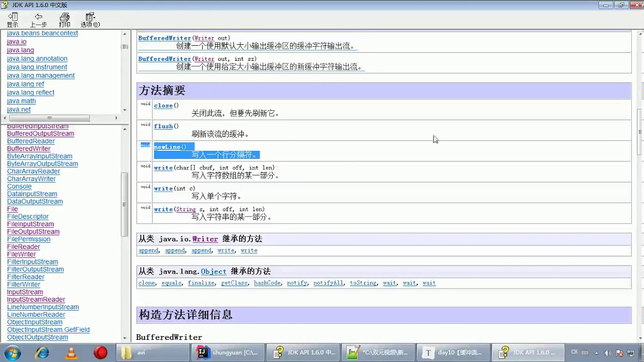Click the inherited toString method link

(363, 283)
